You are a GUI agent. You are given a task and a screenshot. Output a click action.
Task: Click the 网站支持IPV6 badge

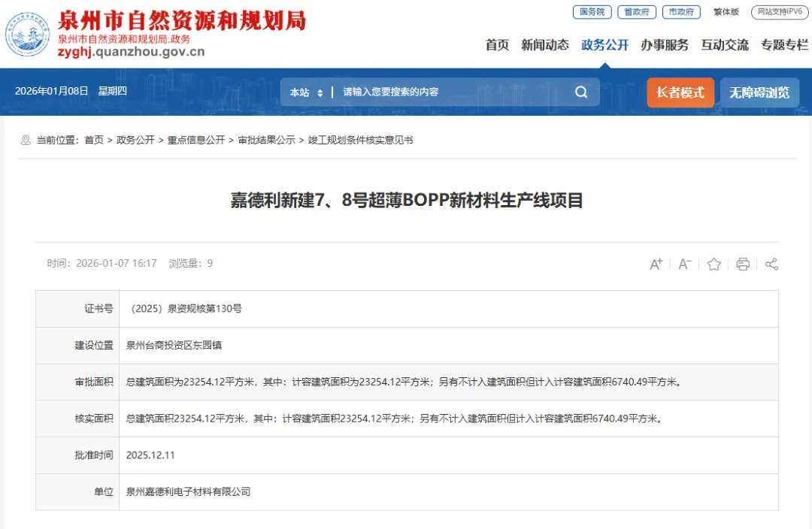(x=780, y=12)
